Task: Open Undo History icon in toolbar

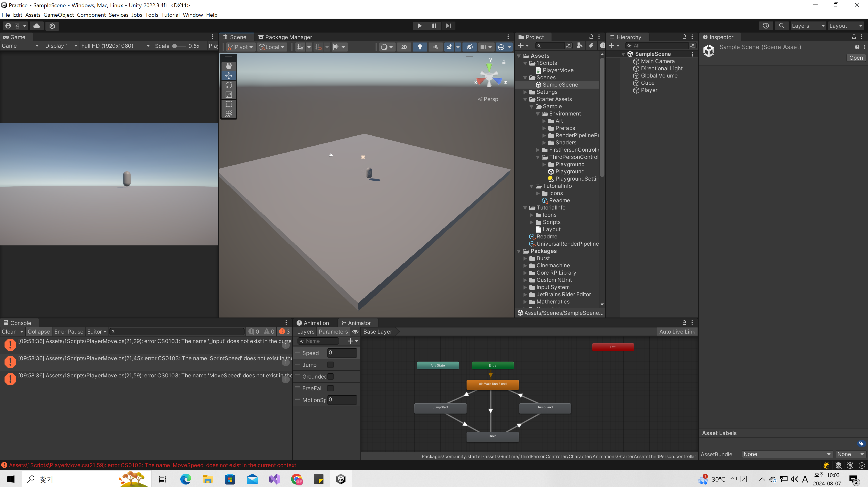Action: 766,26
